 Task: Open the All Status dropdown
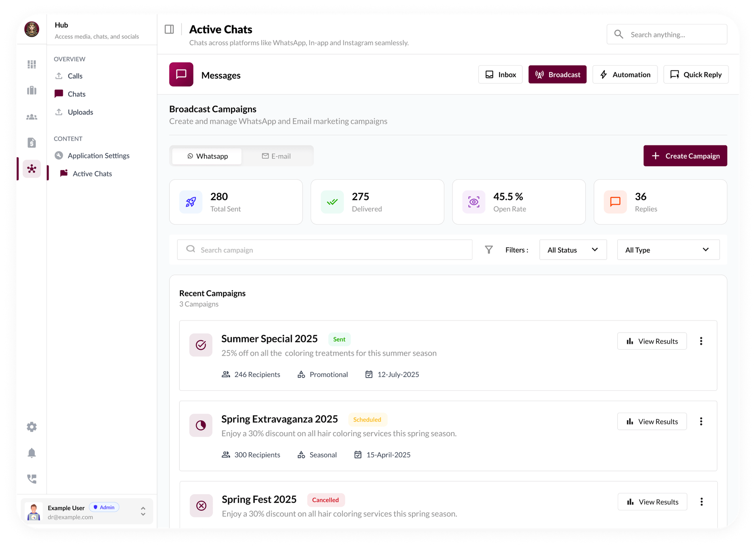[573, 250]
